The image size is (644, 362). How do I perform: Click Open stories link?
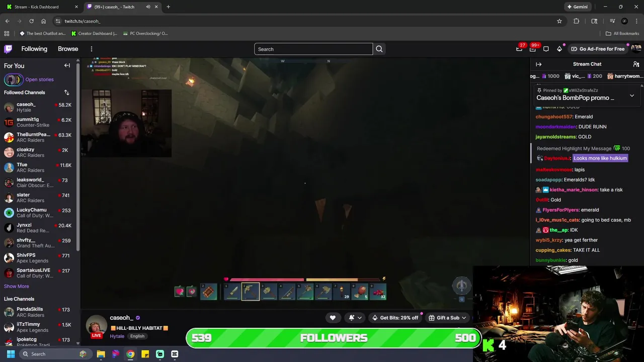(x=39, y=79)
